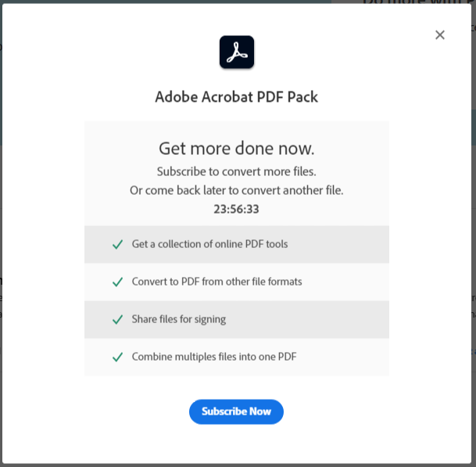Click checkmark beside Share files for signing
Viewport: 476px width, 467px height.
click(x=117, y=320)
